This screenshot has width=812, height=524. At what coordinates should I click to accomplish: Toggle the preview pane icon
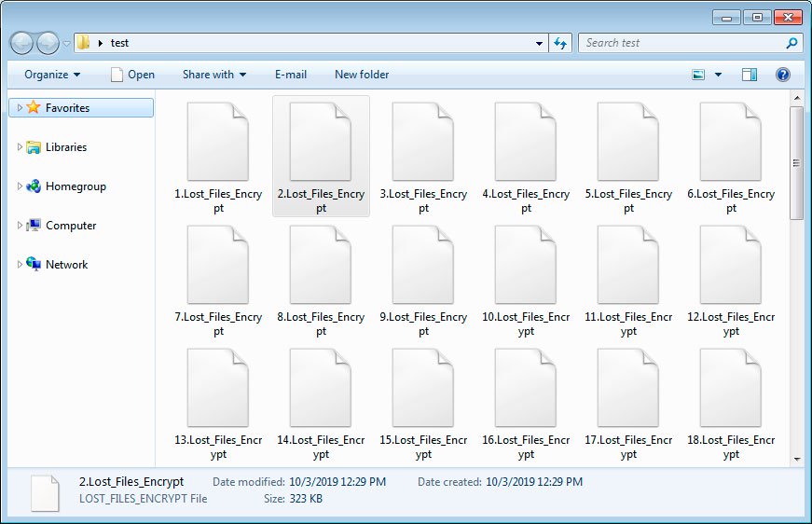(750, 75)
